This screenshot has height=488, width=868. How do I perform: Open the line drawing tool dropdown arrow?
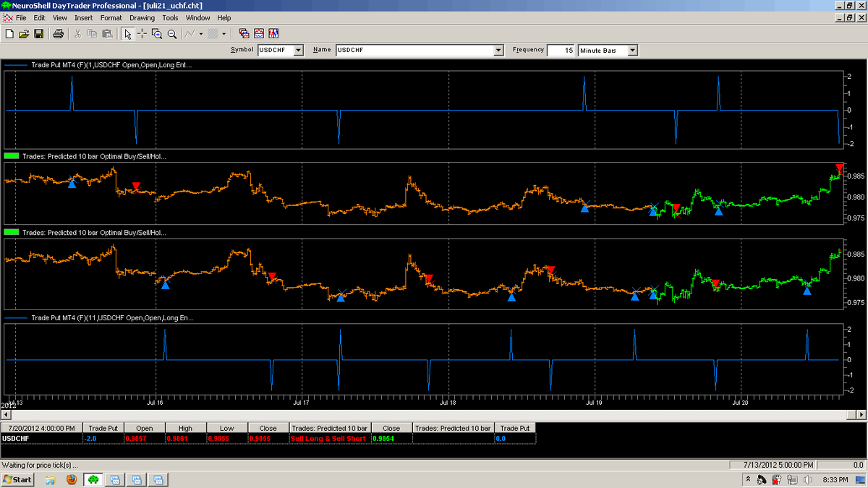(x=201, y=33)
